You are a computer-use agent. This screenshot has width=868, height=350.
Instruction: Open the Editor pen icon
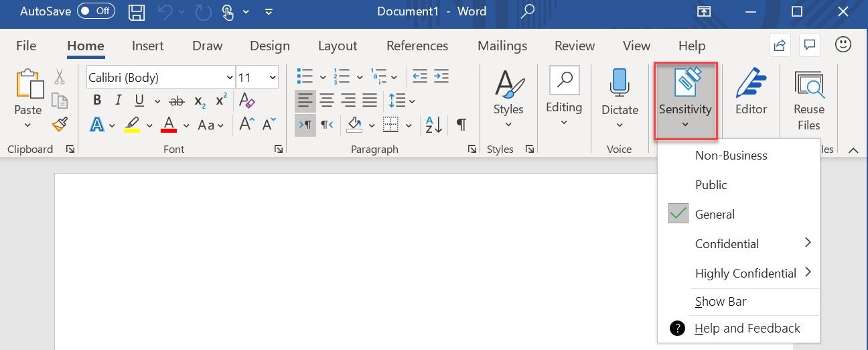[x=751, y=83]
